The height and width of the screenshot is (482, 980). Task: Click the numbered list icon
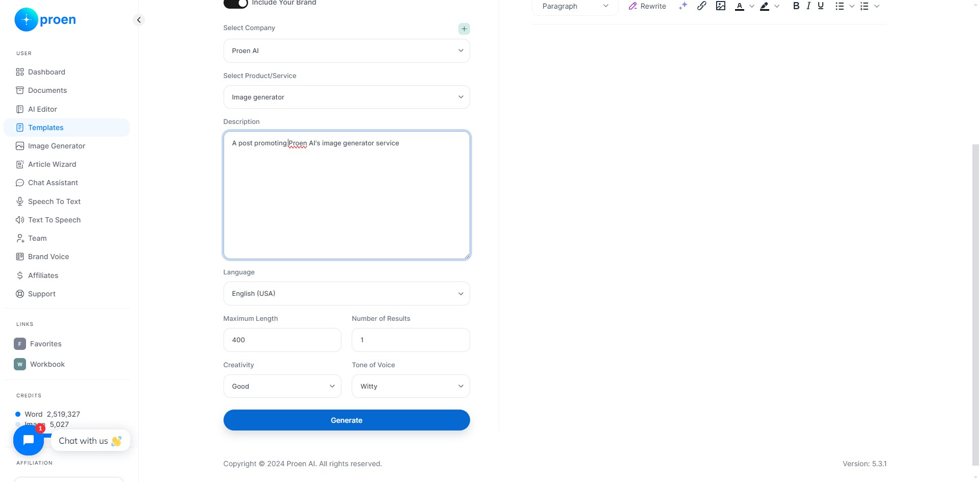tap(864, 6)
